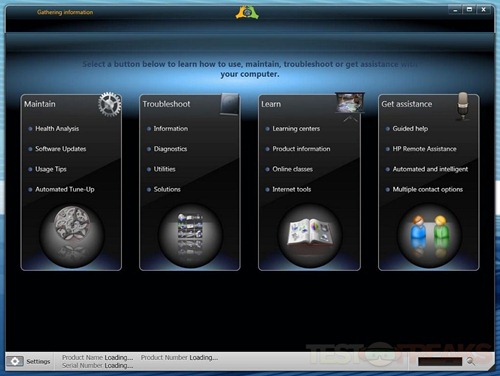Viewport: 500px width, 376px height.
Task: Click the Learn card heading
Action: [271, 104]
